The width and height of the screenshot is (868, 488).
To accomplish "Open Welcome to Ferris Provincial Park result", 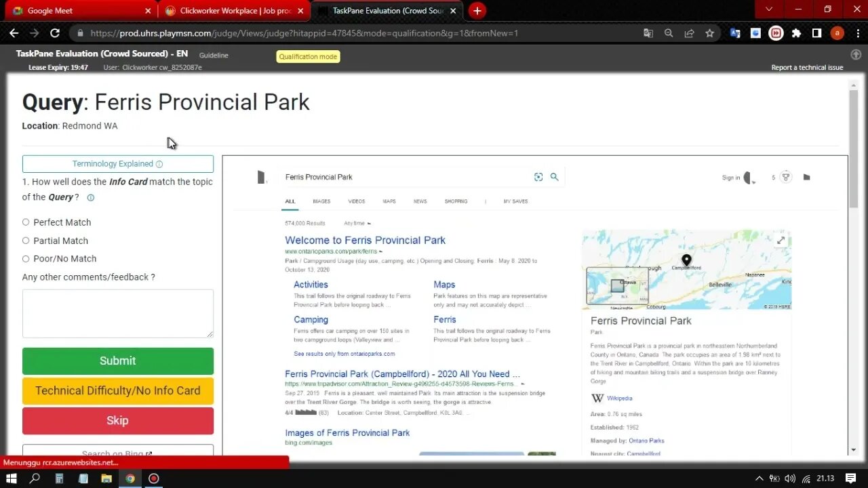I will pos(366,240).
